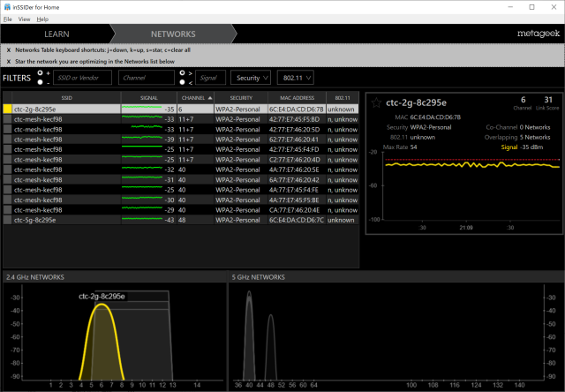The width and height of the screenshot is (565, 392).
Task: Click Signal -35 dBm in details panel
Action: point(522,147)
